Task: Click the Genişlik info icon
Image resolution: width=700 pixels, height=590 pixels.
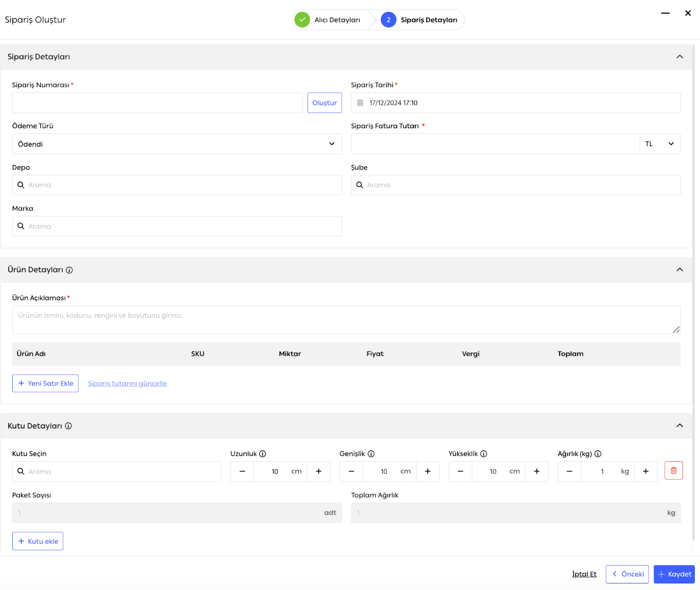Action: [371, 454]
